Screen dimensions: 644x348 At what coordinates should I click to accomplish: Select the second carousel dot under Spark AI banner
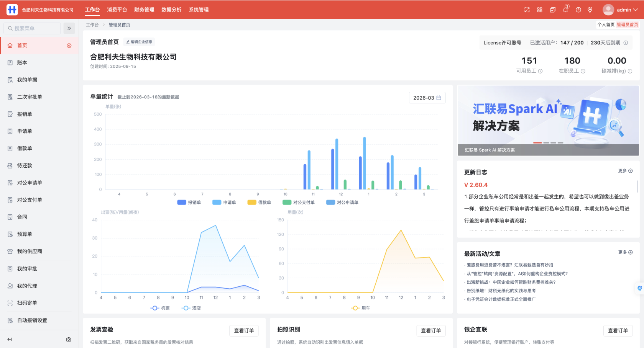point(545,142)
